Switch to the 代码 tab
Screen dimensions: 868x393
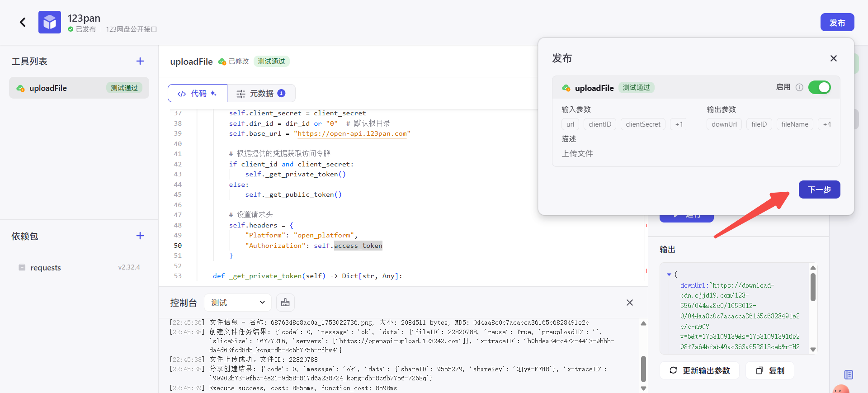pos(198,93)
